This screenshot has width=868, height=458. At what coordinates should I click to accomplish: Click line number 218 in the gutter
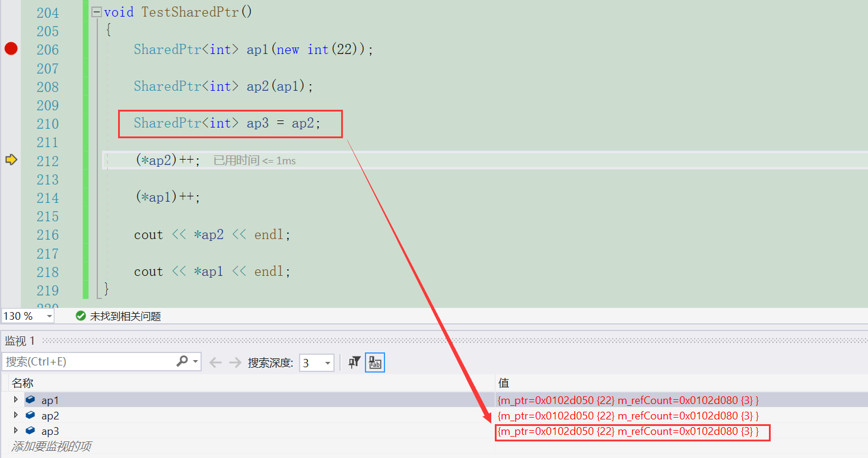pos(47,272)
